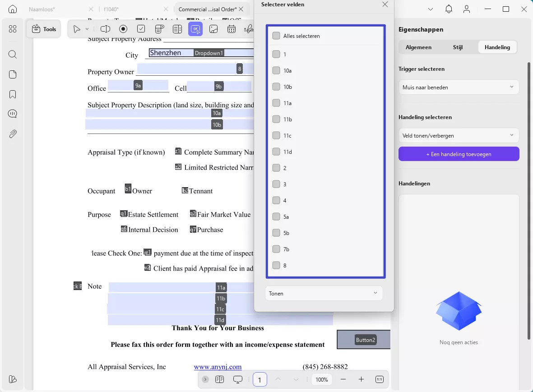Tick the checkbox for field 10b

(276, 87)
